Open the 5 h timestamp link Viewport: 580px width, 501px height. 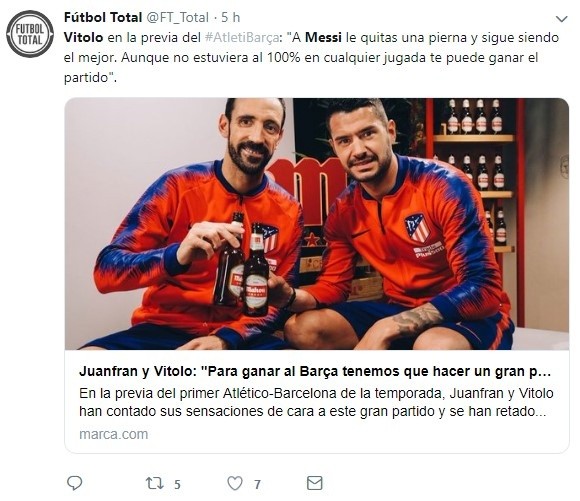point(230,17)
